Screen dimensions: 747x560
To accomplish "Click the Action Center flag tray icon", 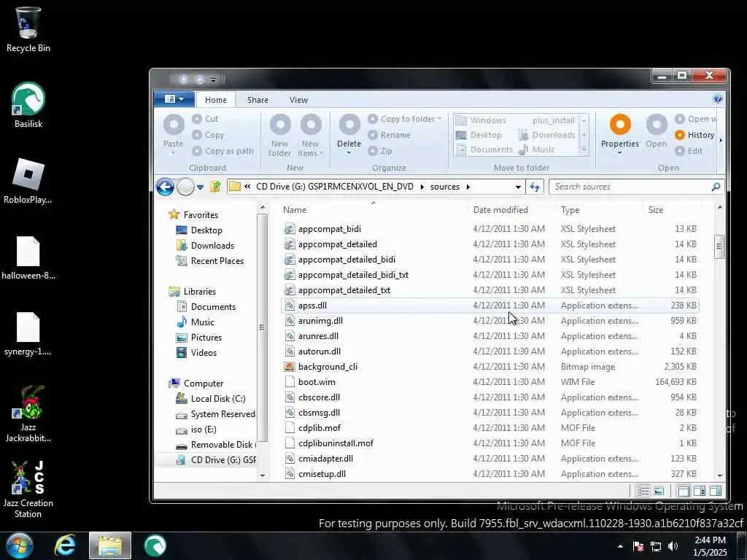I will tap(638, 546).
